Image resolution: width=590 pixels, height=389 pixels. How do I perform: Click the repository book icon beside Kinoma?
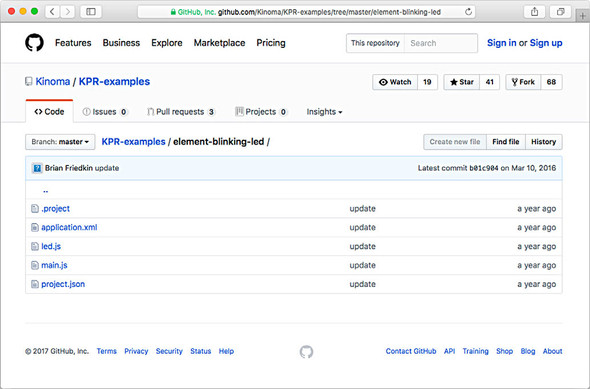click(29, 82)
